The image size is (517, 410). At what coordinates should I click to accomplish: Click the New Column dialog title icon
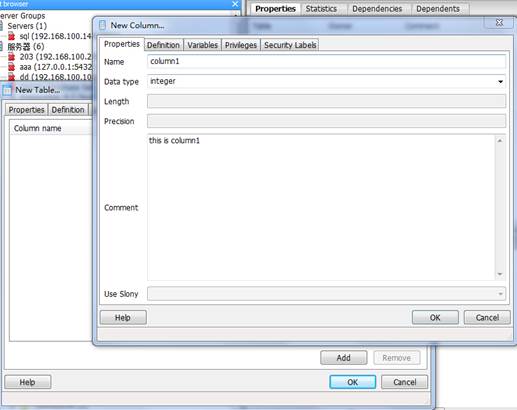(x=102, y=25)
